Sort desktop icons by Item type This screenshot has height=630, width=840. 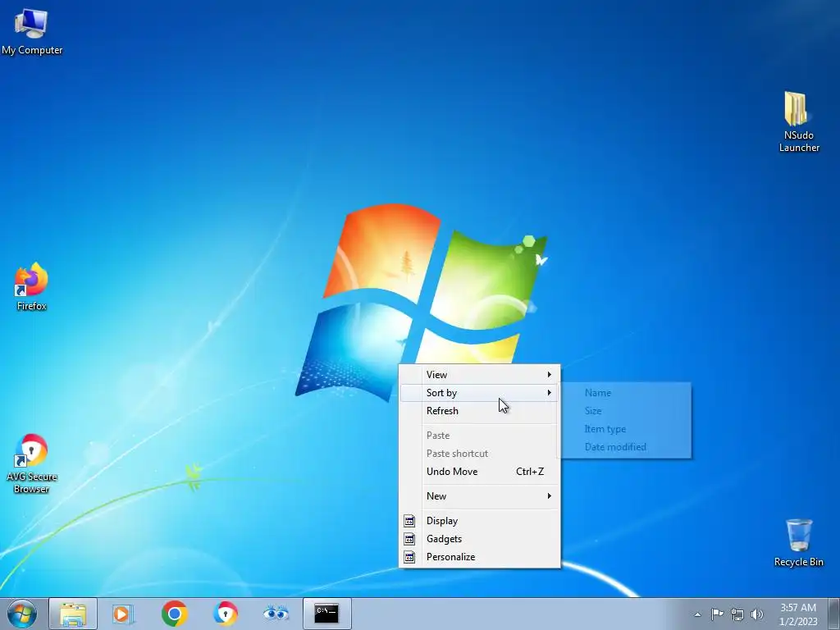point(626,429)
